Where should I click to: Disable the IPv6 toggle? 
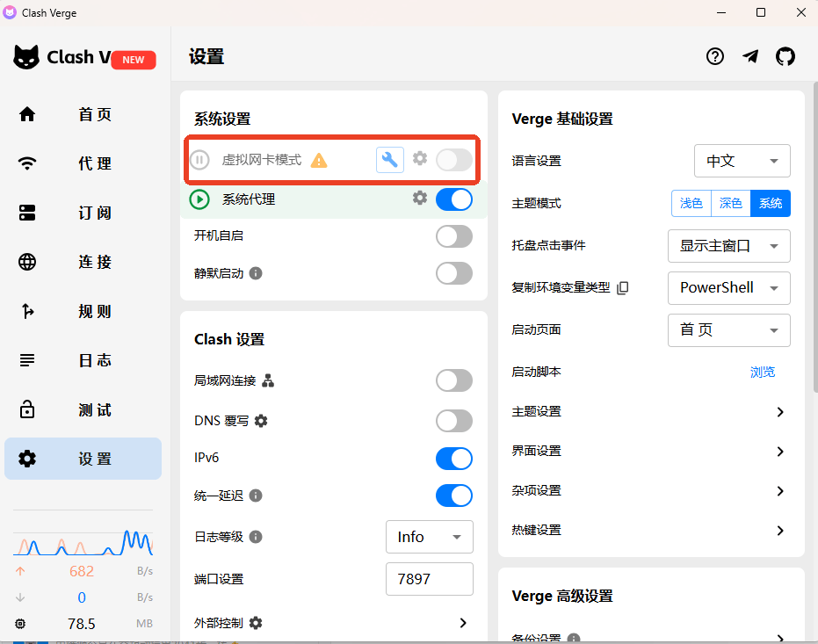tap(454, 459)
